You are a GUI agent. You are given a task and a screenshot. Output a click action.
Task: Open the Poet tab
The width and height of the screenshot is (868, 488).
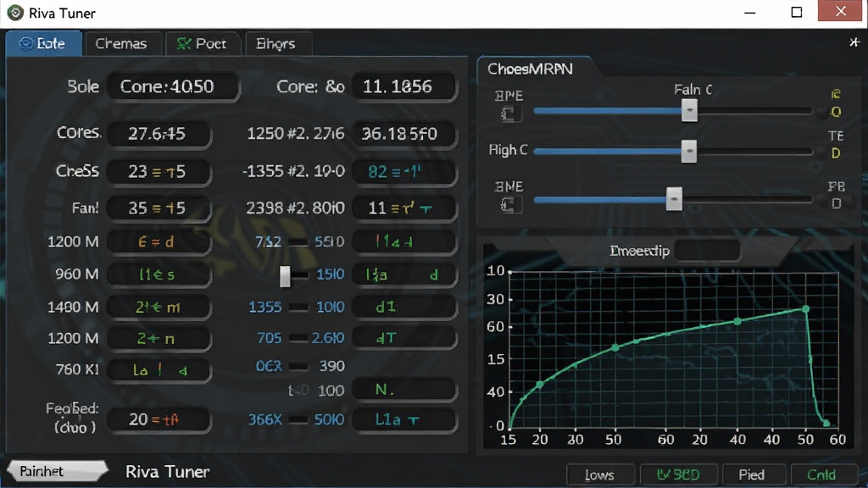pos(202,43)
